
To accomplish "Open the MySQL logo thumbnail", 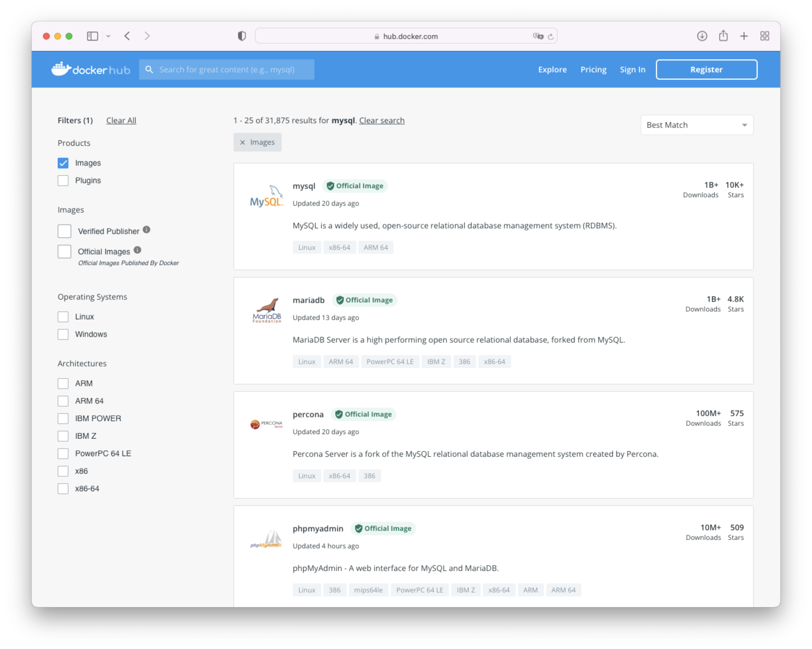I will point(266,196).
